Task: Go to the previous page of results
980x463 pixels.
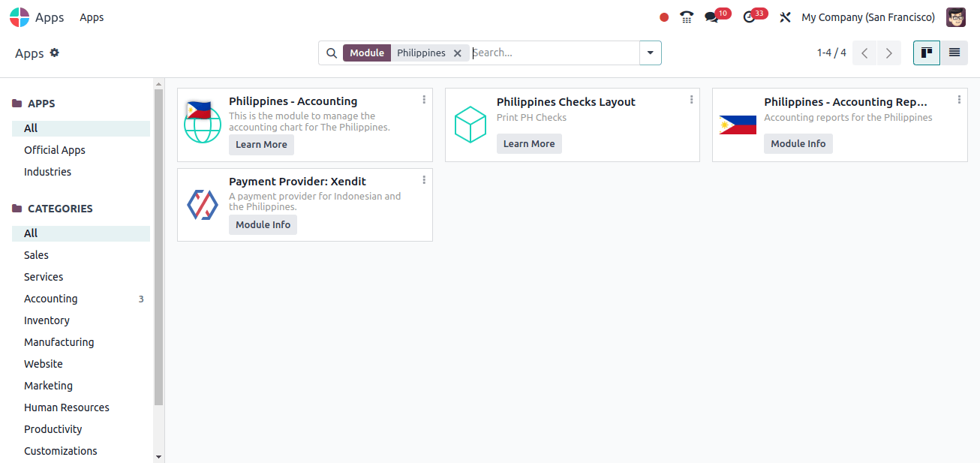Action: tap(864, 53)
